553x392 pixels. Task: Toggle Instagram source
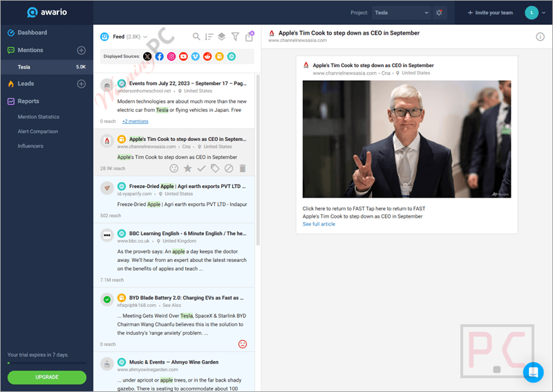(171, 57)
